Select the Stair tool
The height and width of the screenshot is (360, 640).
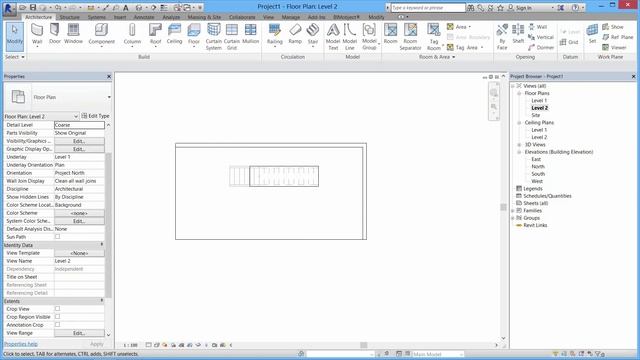[x=313, y=35]
